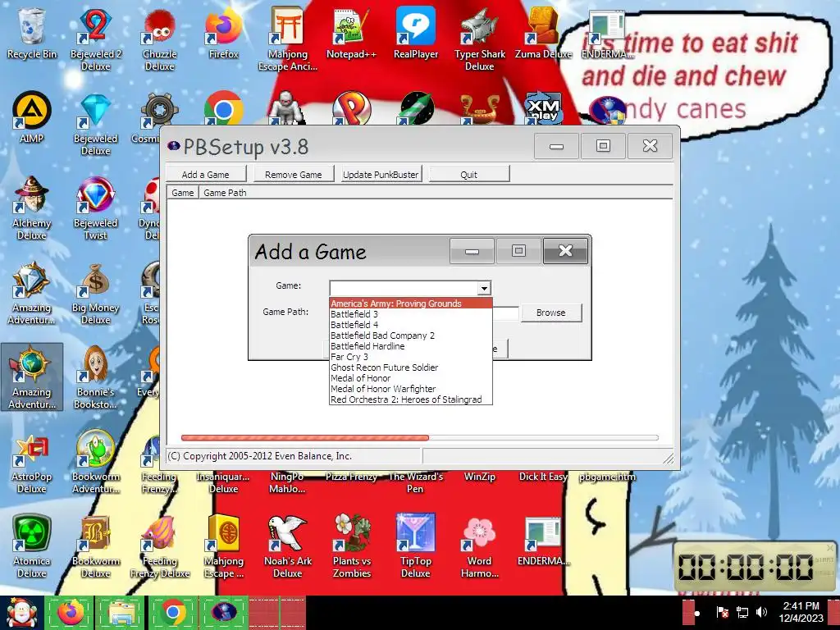Select the Bejeweled Twist desktop shortcut

pos(95,208)
